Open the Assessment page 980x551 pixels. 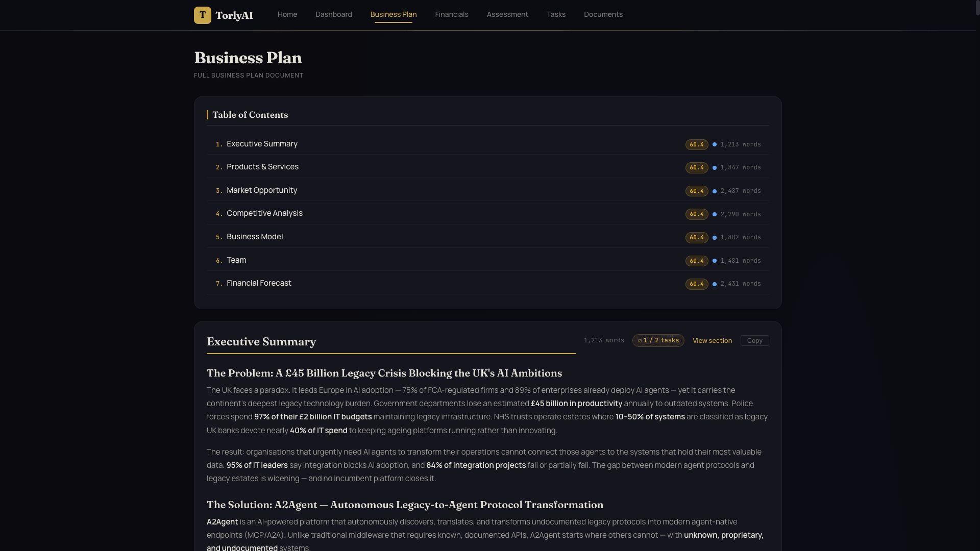click(507, 14)
